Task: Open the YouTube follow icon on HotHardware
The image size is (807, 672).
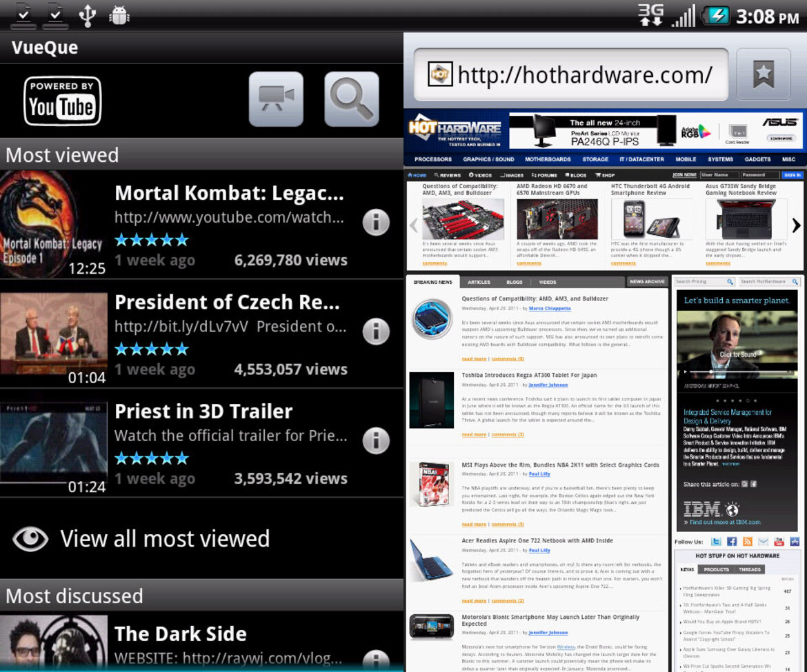Action: coord(779,542)
